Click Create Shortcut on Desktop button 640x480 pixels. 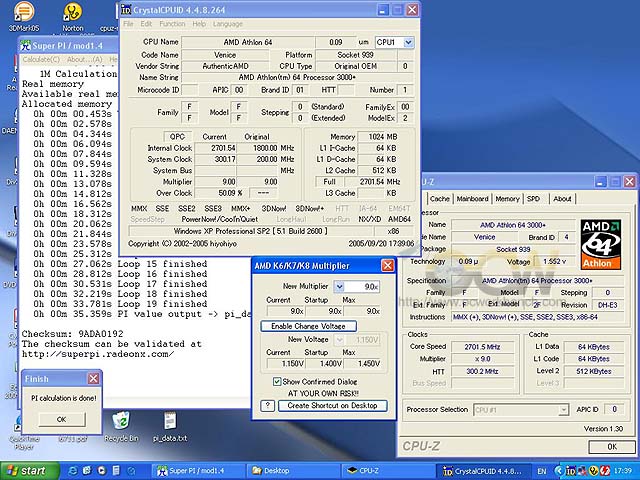pyautogui.click(x=332, y=406)
